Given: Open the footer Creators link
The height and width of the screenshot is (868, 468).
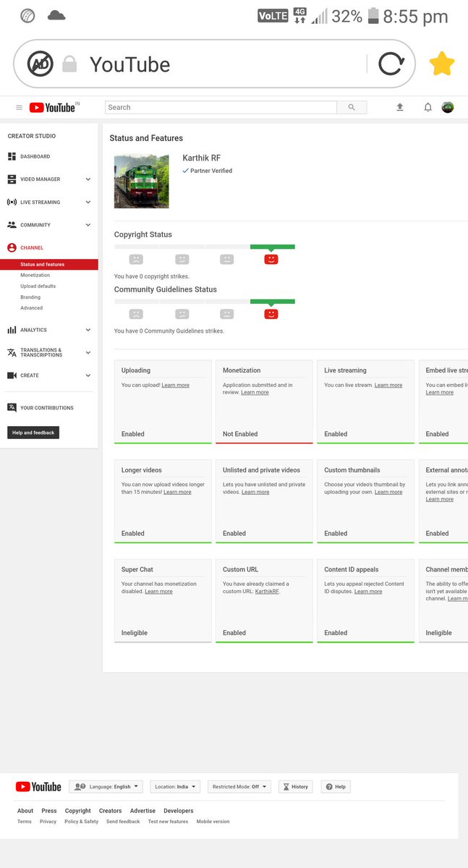Looking at the screenshot, I should [110, 811].
